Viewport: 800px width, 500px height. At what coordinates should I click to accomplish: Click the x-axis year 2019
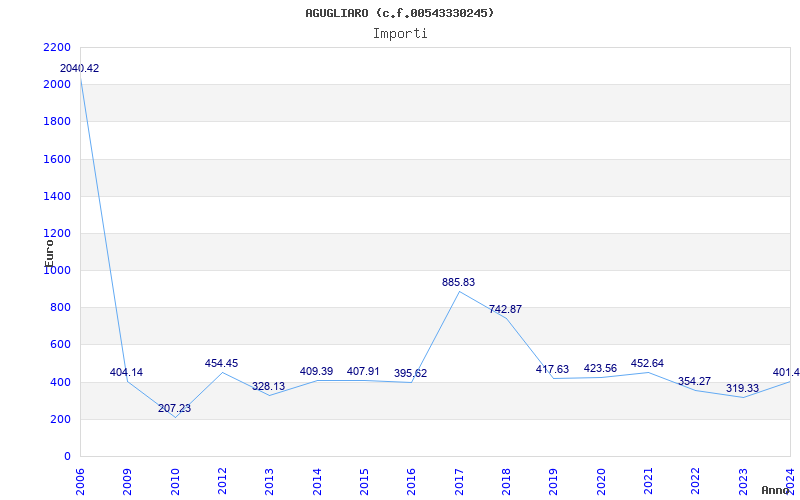(554, 482)
